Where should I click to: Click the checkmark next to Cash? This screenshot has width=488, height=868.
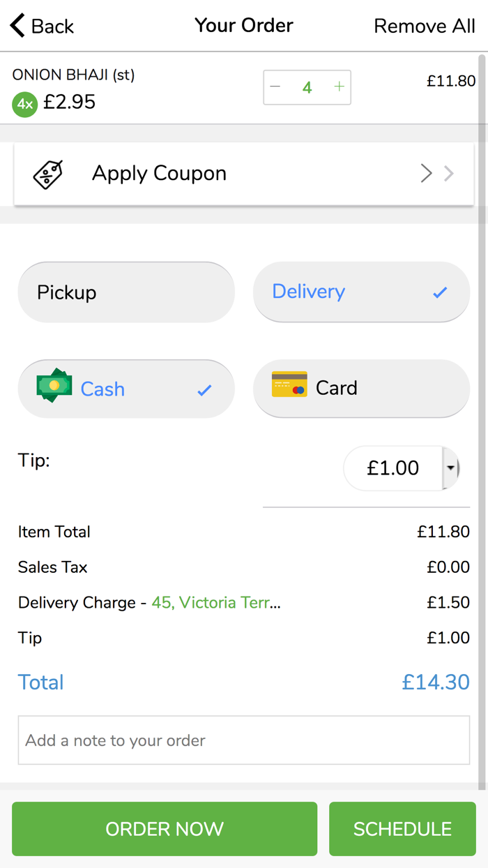(205, 391)
